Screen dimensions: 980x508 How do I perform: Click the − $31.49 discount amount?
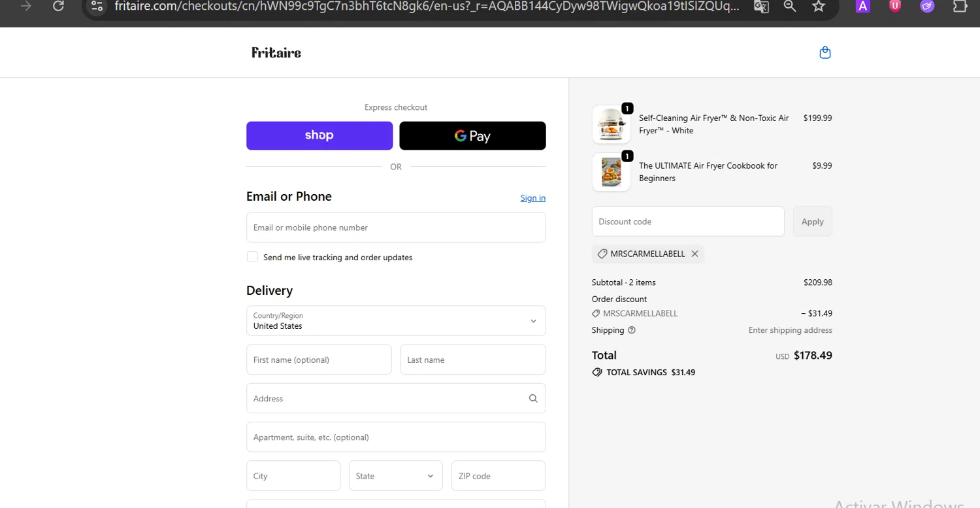click(x=817, y=313)
